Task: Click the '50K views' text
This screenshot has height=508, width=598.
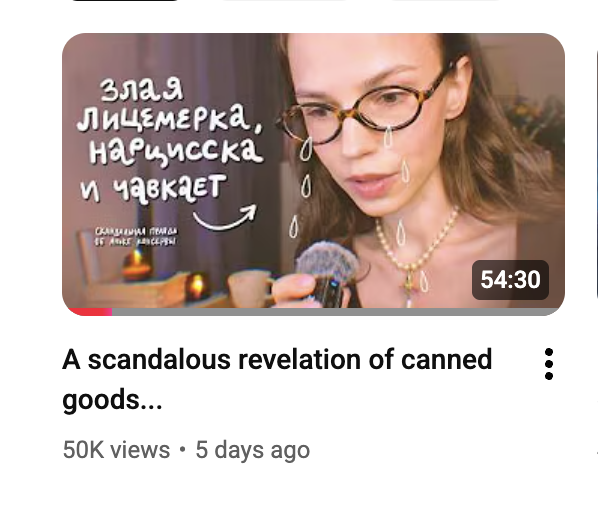Action: click(x=116, y=450)
